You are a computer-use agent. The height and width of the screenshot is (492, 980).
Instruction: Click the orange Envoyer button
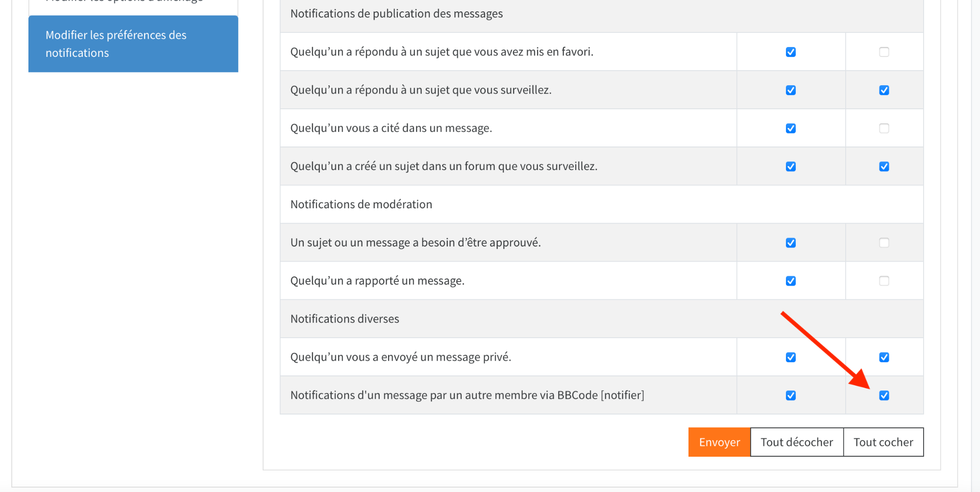[x=719, y=442]
